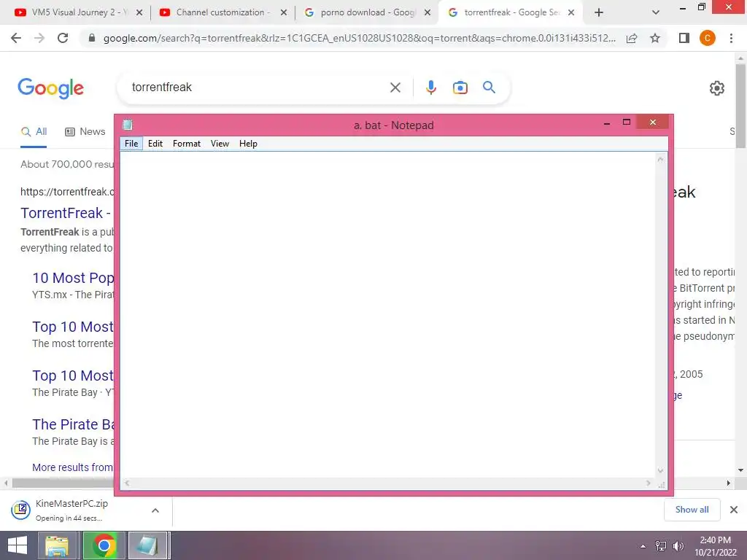The height and width of the screenshot is (560, 747).
Task: Click the network tray icon
Action: 661,546
